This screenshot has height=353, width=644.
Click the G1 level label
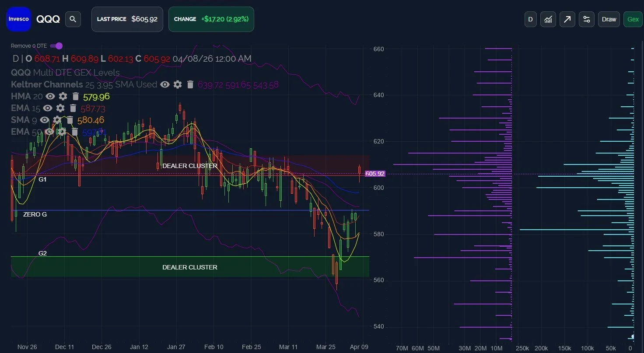pos(42,179)
